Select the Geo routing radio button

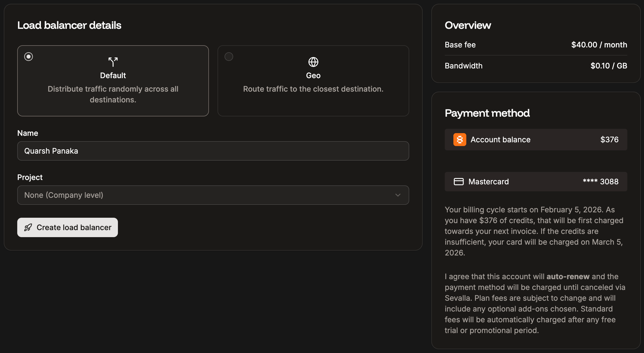click(229, 57)
